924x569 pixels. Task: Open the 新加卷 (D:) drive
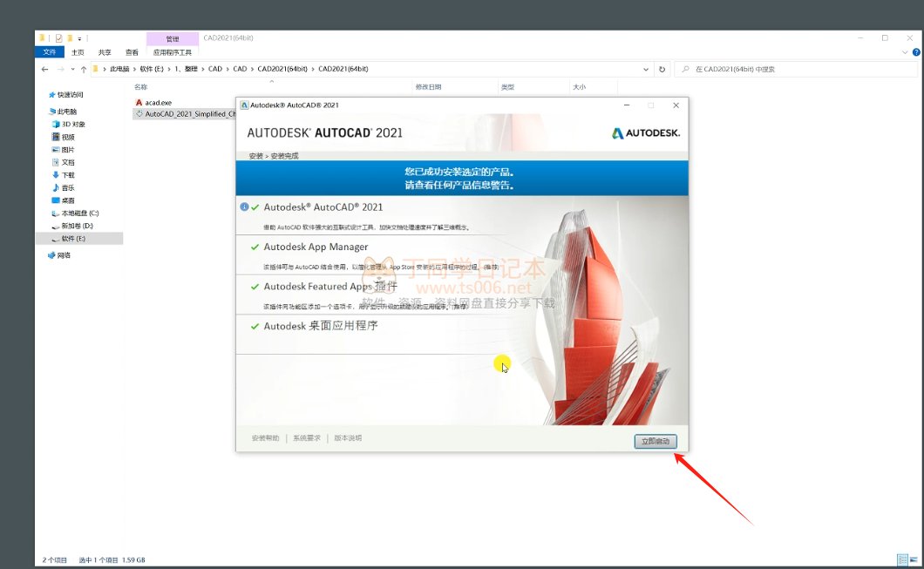coord(77,226)
